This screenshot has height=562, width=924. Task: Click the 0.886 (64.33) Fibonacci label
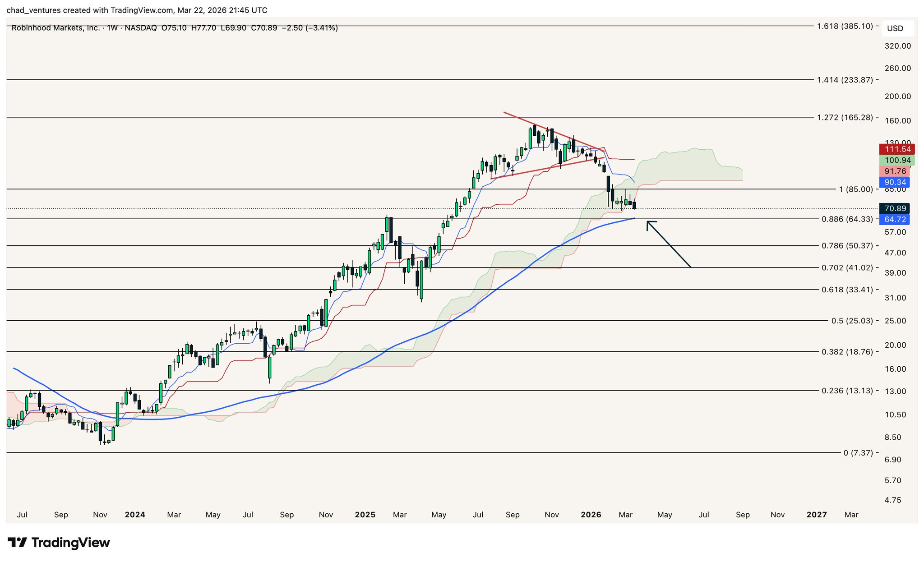[847, 219]
